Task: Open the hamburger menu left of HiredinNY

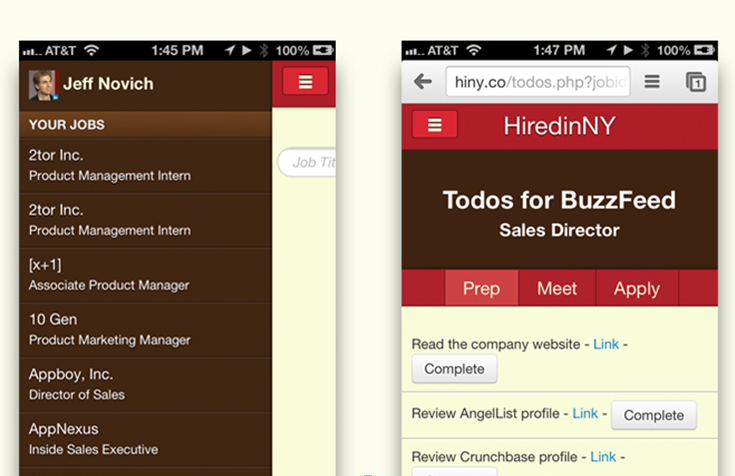Action: tap(434, 125)
